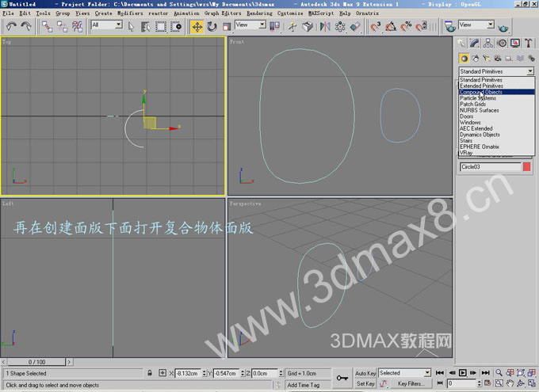The height and width of the screenshot is (392, 539).
Task: Toggle Absolute/Offset transform type-in mode
Action: tap(162, 373)
